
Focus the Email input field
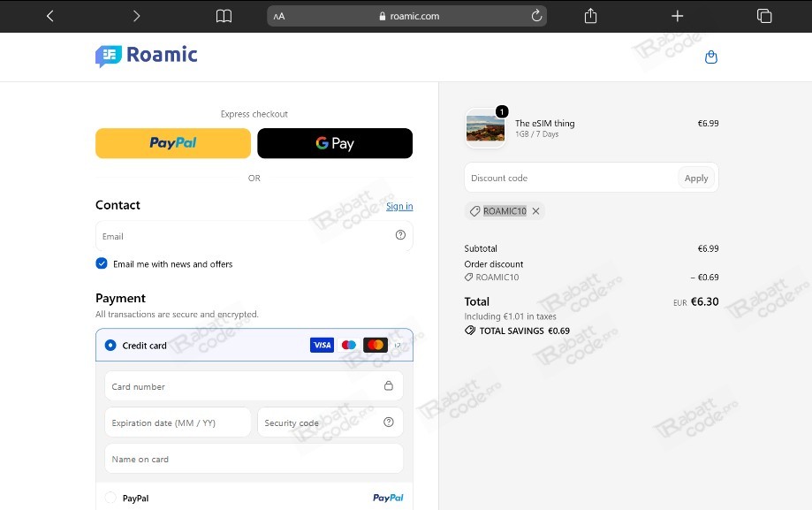(x=254, y=236)
